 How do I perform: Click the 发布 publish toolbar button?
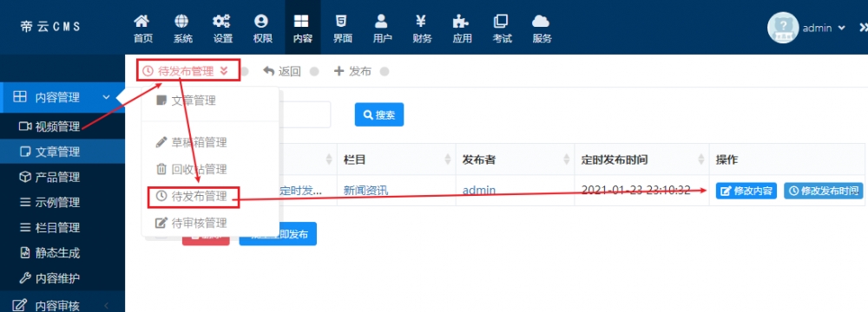point(352,71)
